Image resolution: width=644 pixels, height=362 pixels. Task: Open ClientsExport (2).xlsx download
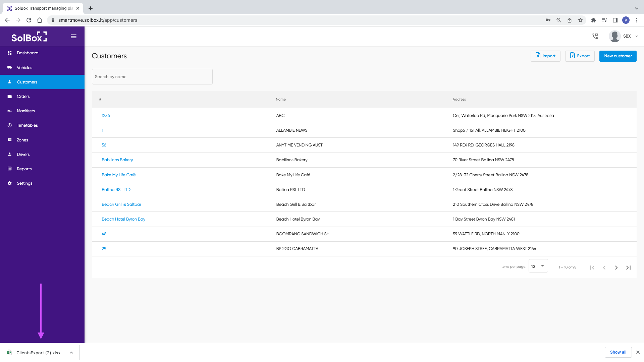[38, 353]
